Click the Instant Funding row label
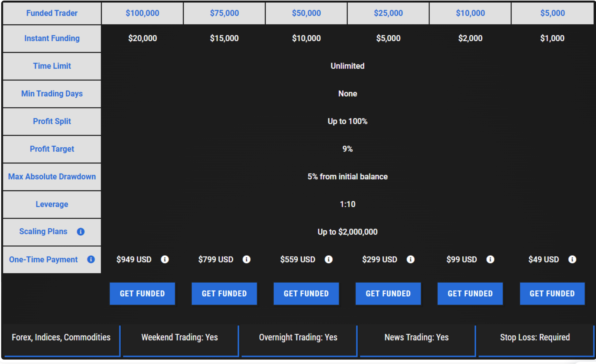This screenshot has height=364, width=596. click(52, 38)
